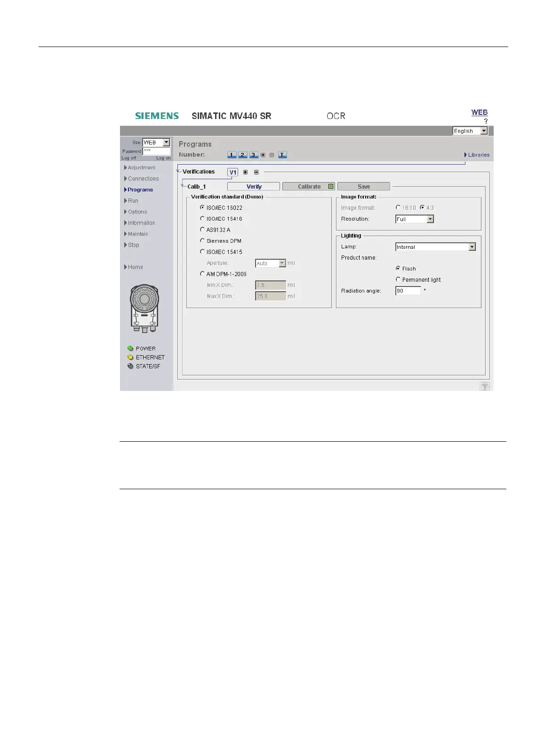
Task: Click the WEB link at top right
Action: click(480, 112)
